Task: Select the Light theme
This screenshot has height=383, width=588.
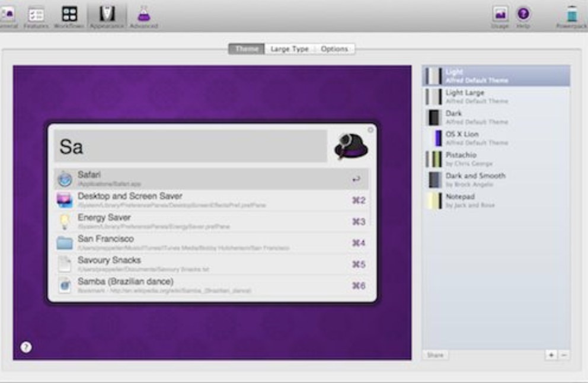Action: click(x=496, y=76)
